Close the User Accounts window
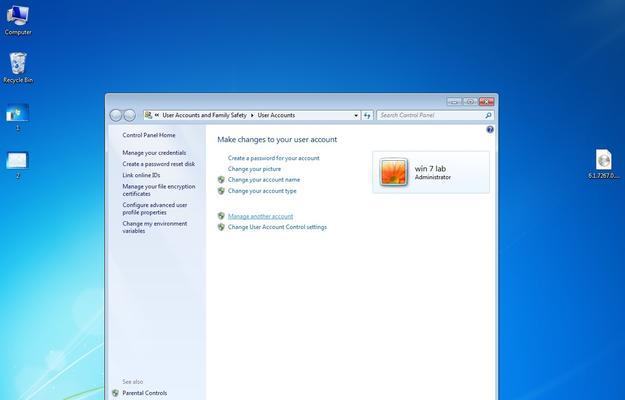 [x=486, y=102]
